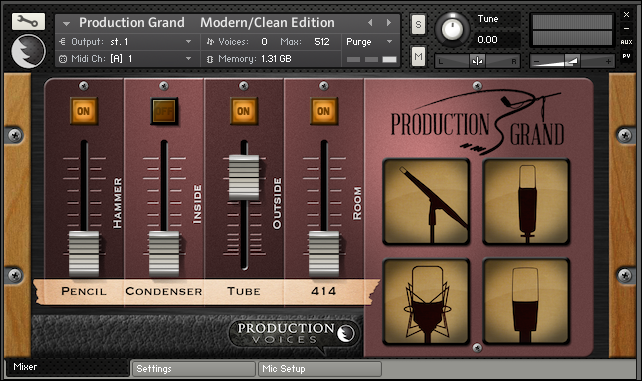Open the wrench instrument options icon
The height and width of the screenshot is (381, 642).
[x=28, y=21]
